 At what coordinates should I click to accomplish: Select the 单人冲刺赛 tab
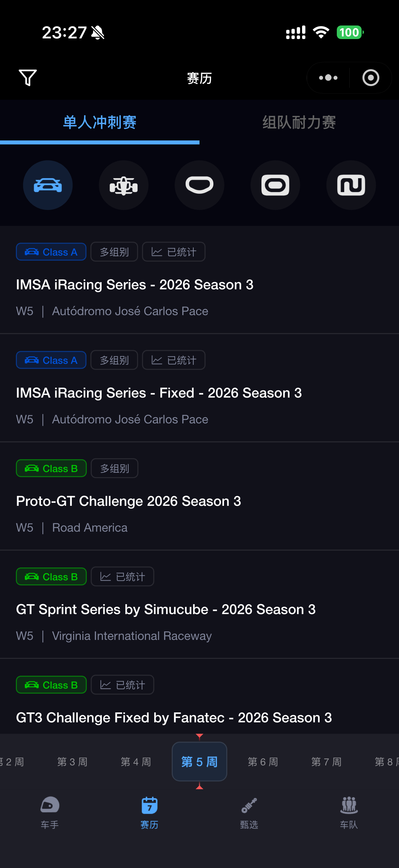click(x=100, y=122)
